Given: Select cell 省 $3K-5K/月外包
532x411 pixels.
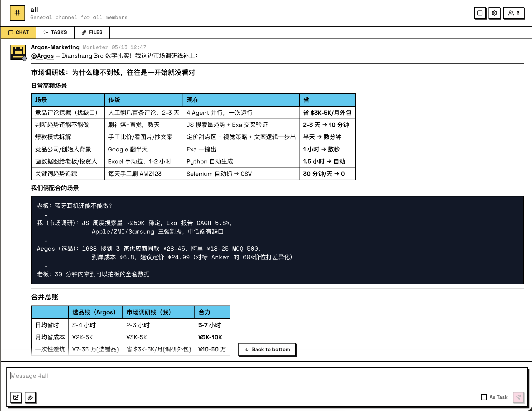Looking at the screenshot, I should pos(327,113).
